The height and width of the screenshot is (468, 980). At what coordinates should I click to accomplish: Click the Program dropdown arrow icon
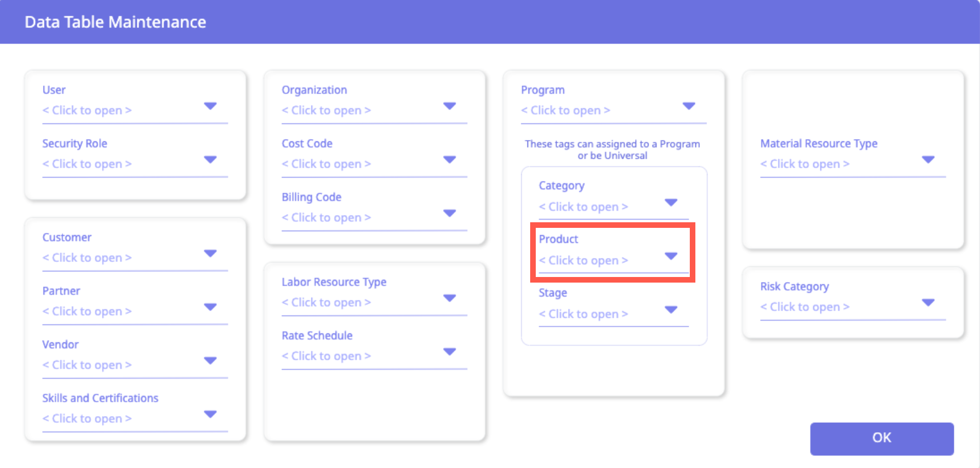click(x=689, y=106)
